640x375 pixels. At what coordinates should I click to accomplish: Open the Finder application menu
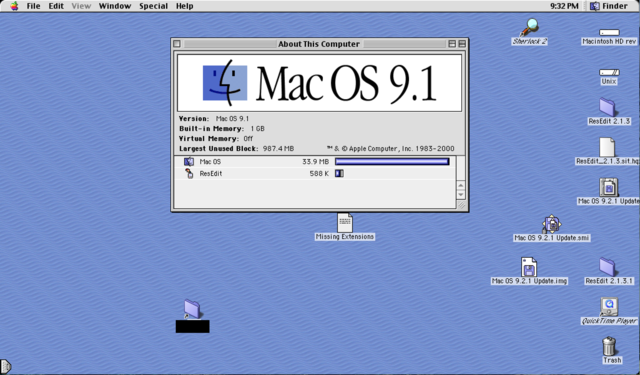click(609, 6)
